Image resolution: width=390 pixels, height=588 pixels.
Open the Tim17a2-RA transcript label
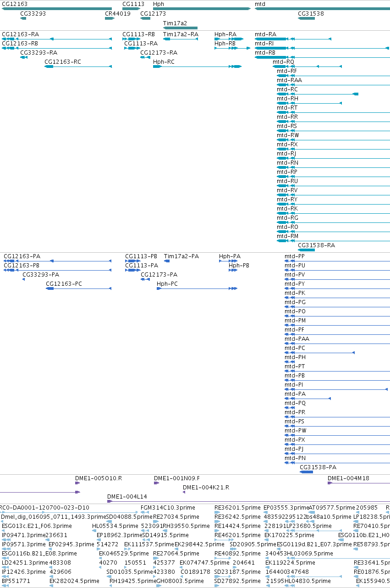(x=181, y=34)
